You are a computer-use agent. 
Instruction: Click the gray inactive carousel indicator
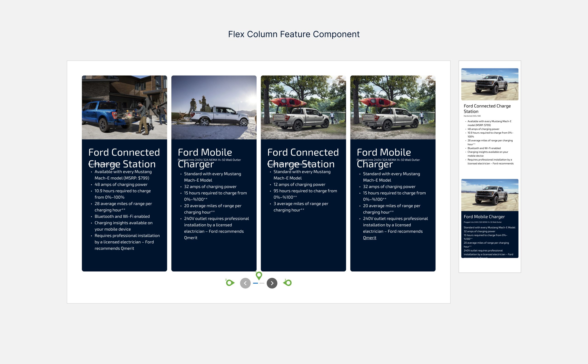pos(262,283)
